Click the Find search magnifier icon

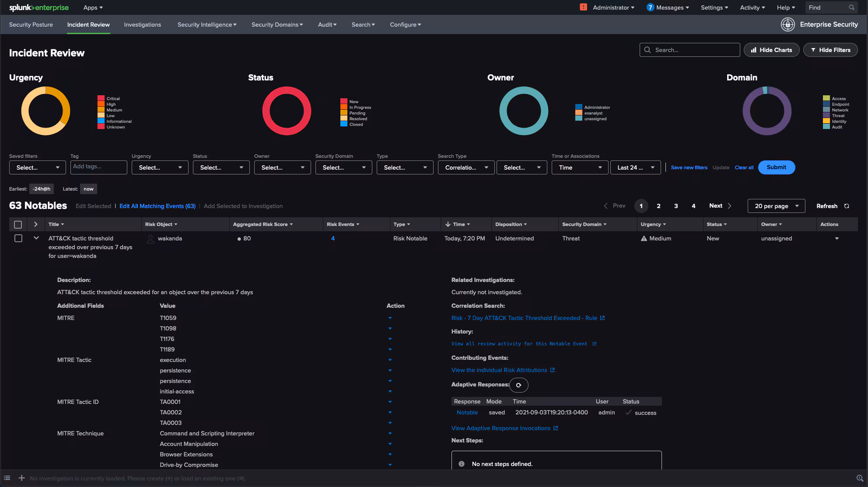pos(851,7)
